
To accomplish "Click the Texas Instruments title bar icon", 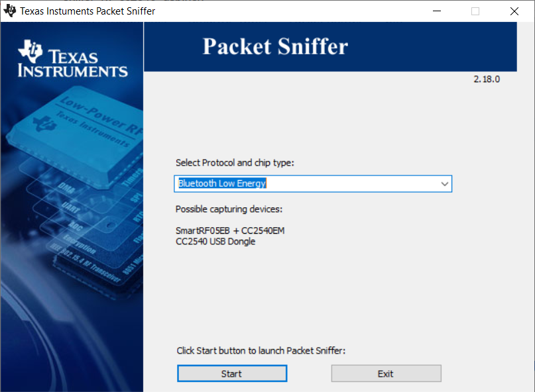I will pyautogui.click(x=9, y=11).
